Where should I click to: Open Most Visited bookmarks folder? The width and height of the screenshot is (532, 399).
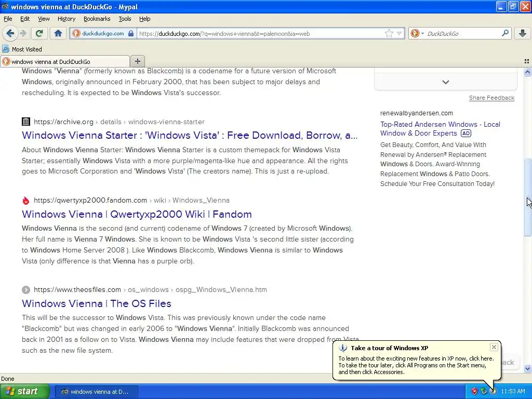[22, 49]
